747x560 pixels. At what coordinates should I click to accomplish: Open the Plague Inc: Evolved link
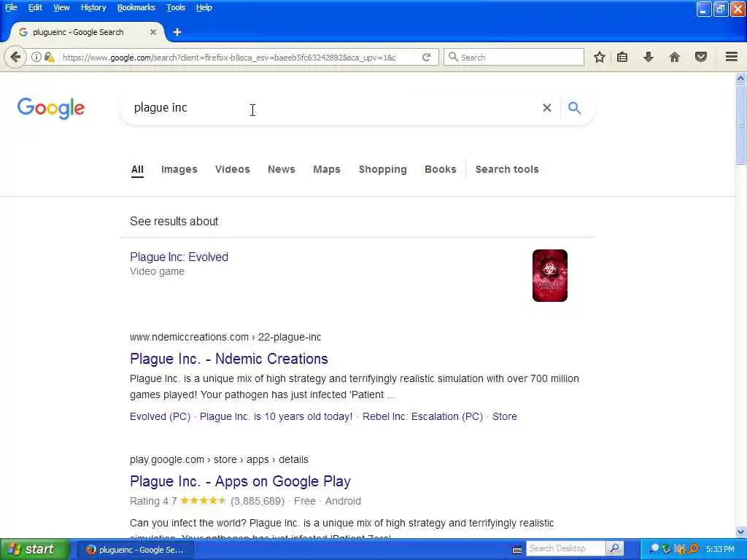(179, 257)
